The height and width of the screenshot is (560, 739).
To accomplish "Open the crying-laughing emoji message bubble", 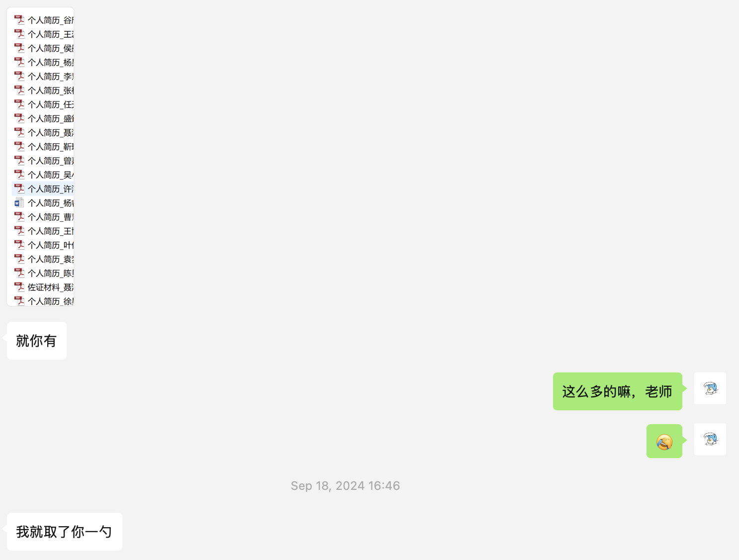I will (664, 441).
